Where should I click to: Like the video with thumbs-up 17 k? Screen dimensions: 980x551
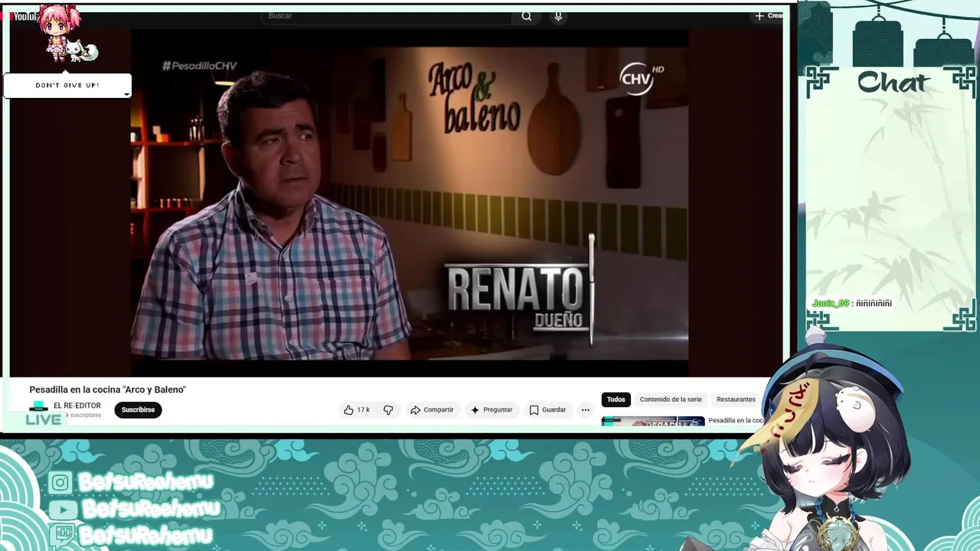pyautogui.click(x=357, y=410)
